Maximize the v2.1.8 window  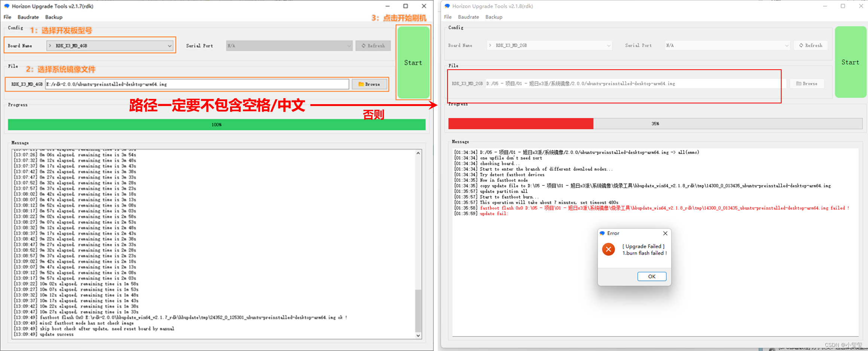pos(843,6)
